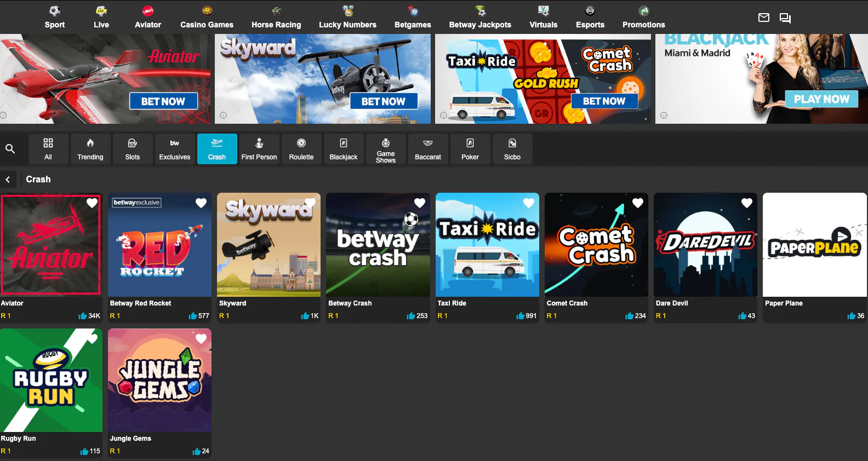Open the Betway Red Rocket game thumbnail
This screenshot has width=868, height=461.
point(159,245)
